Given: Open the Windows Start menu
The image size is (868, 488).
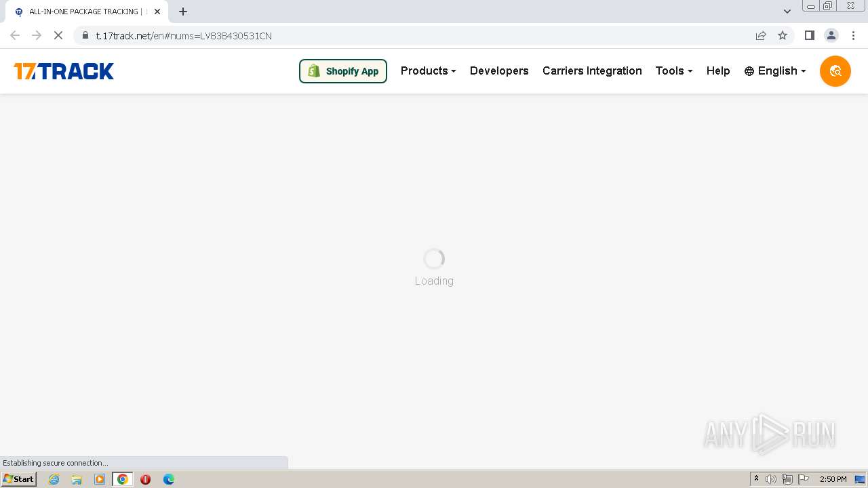Looking at the screenshot, I should (18, 479).
